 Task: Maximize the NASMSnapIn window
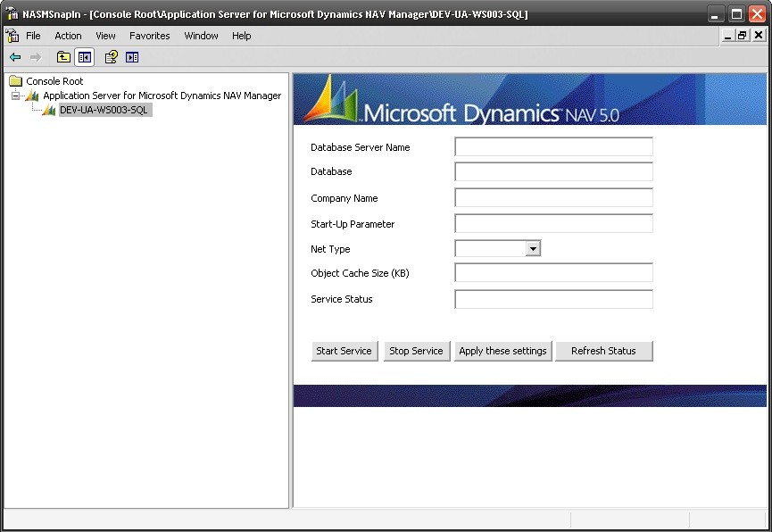(x=736, y=14)
